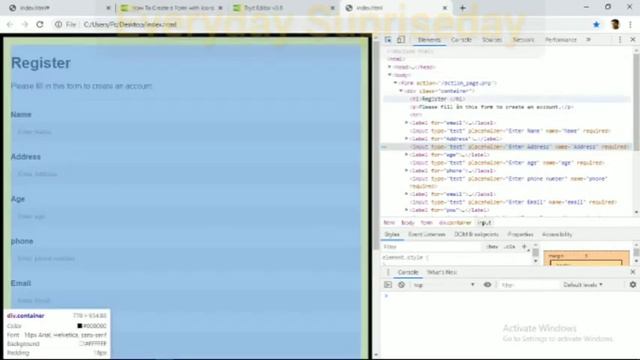Screen dimensions: 640x360
Task: Reload the page
Action: 40,24
